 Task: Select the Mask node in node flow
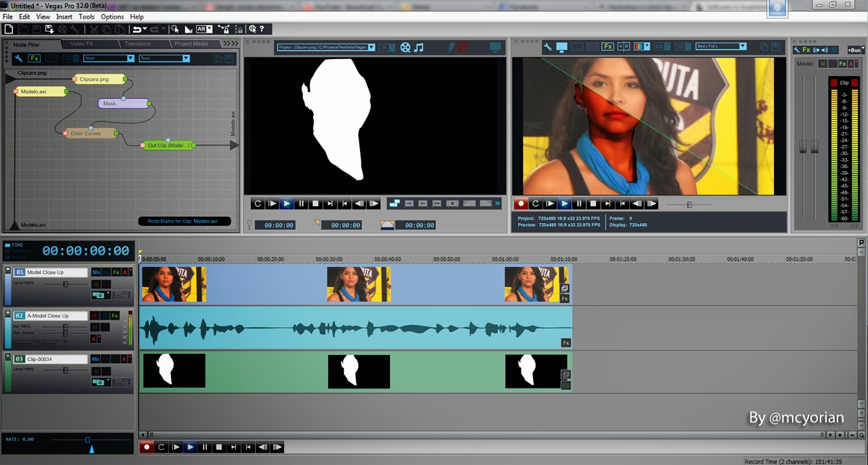pos(123,104)
